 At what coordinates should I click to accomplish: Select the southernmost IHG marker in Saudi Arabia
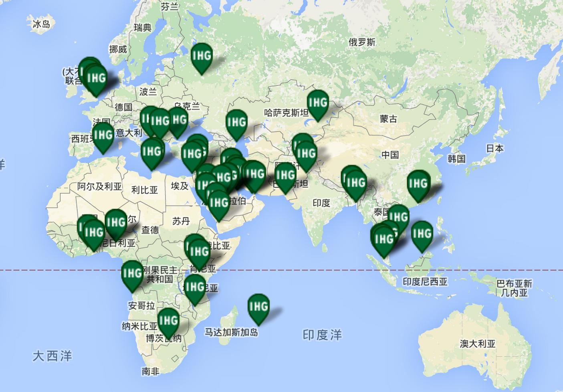click(x=219, y=206)
